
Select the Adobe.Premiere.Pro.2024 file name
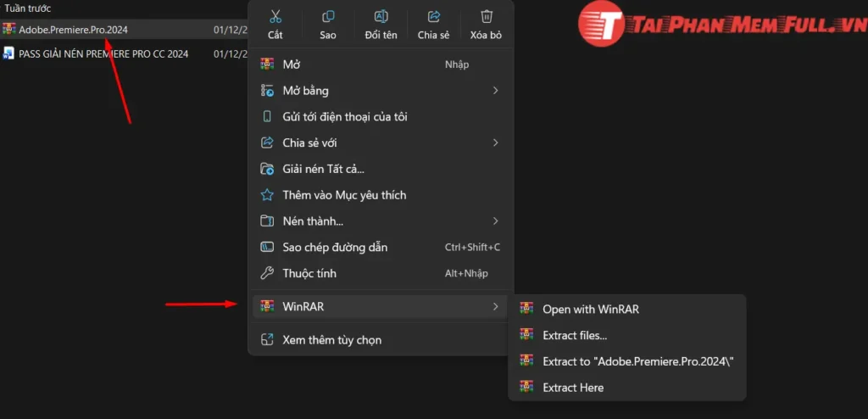click(x=73, y=30)
